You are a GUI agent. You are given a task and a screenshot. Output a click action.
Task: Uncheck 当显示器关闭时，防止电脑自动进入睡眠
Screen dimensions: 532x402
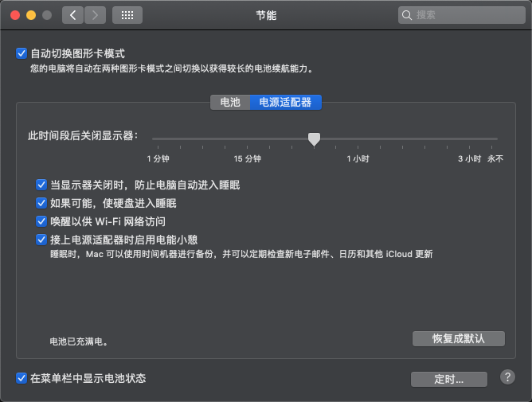click(41, 185)
